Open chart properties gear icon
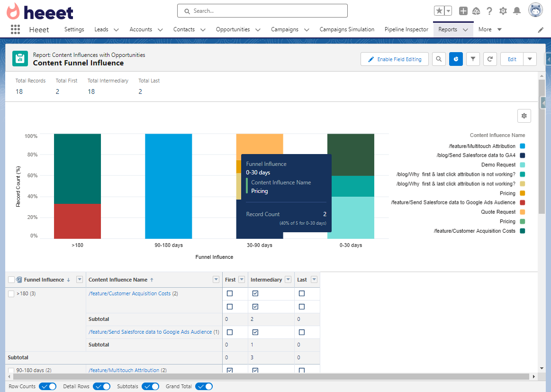This screenshot has height=392, width=551. point(524,116)
